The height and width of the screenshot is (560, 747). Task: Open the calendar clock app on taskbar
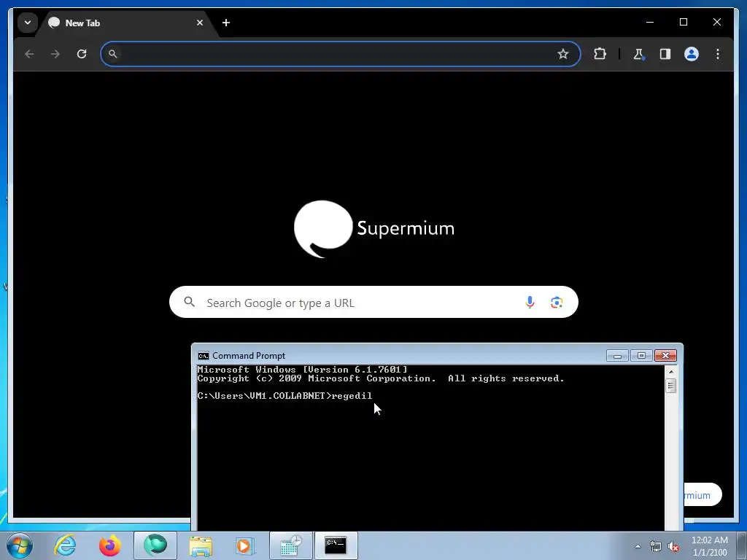pos(291,545)
